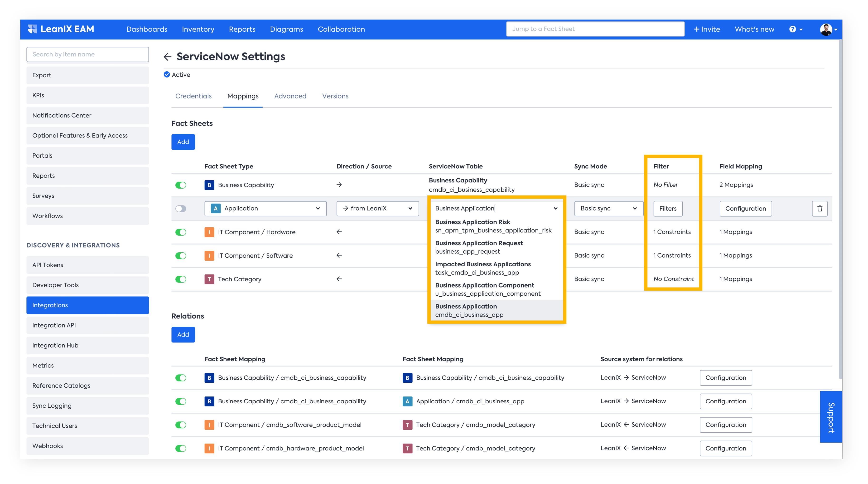
Task: Enable the Application fact sheet mapping toggle
Action: tap(181, 208)
